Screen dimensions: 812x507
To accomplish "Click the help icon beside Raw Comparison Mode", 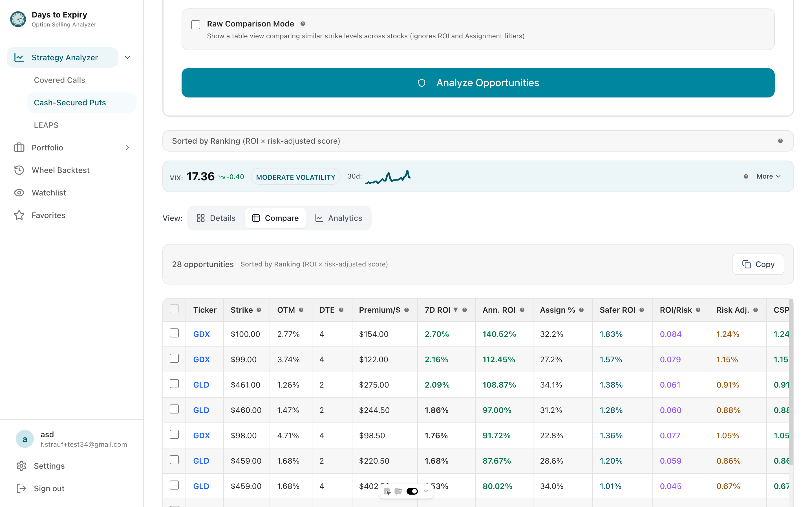I will [303, 23].
